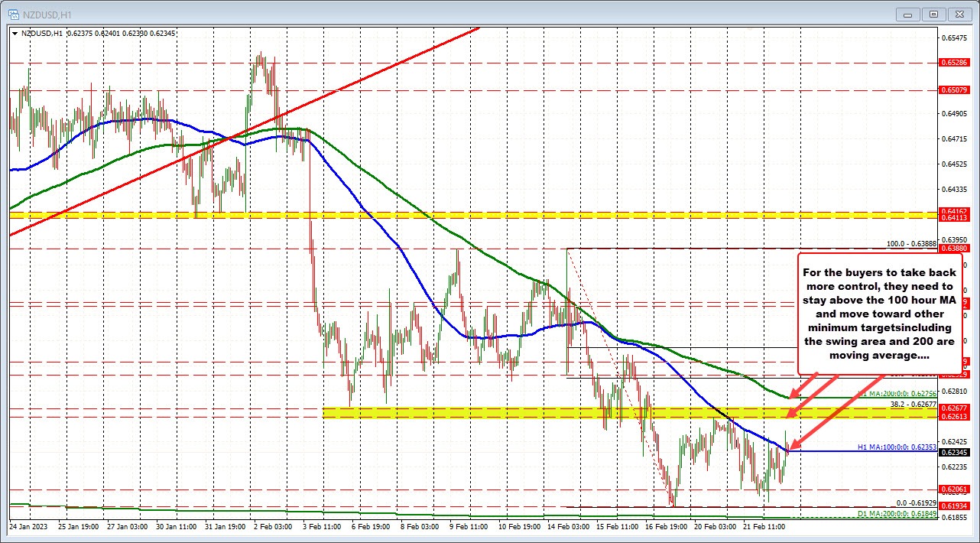The height and width of the screenshot is (543, 980).
Task: Click the 0.63950 price axis value
Action: click(953, 239)
